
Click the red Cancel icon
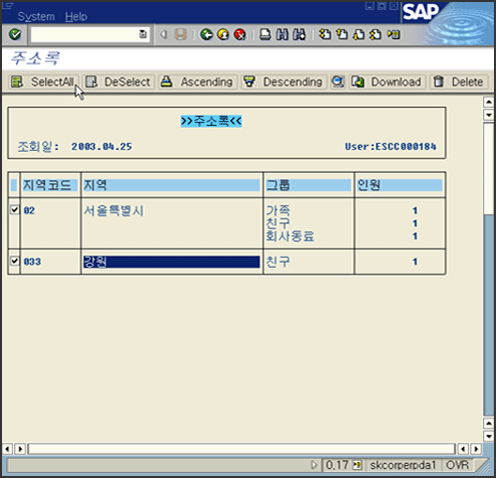[240, 34]
